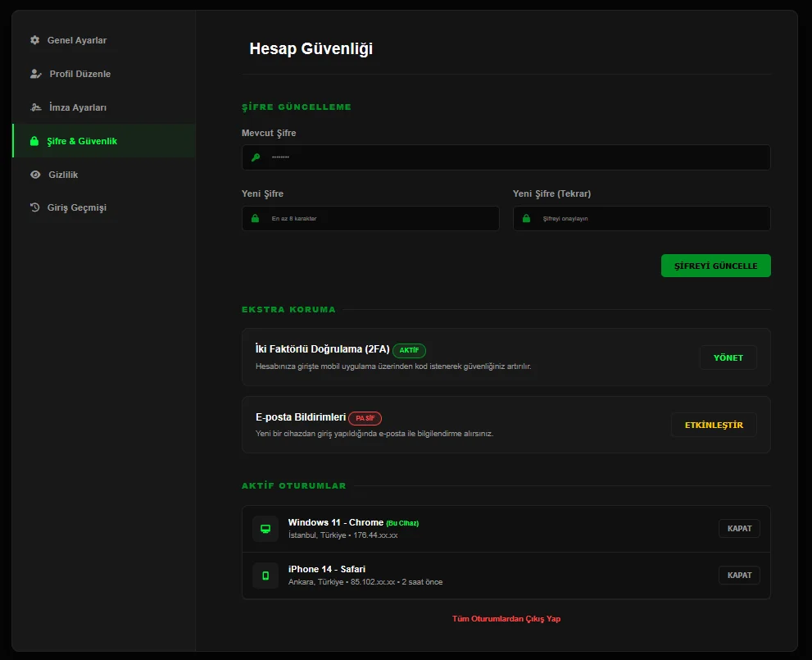Click the EKSTRA KORUMA section title
Viewport: 812px width, 660px height.
pyautogui.click(x=288, y=309)
